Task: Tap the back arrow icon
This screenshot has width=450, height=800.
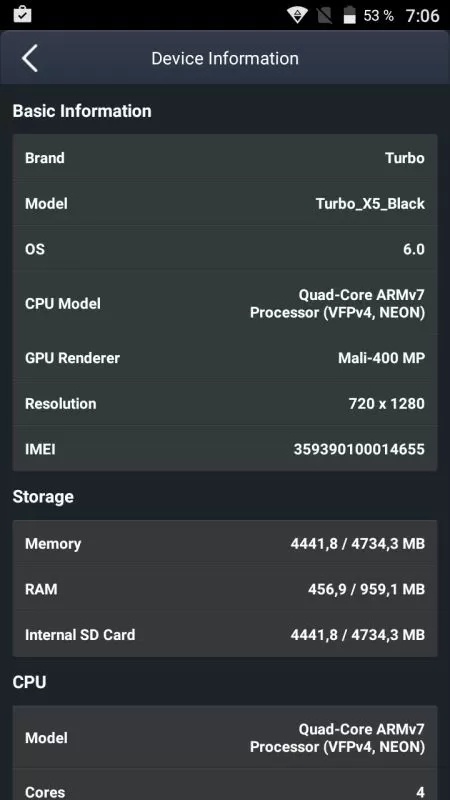Action: tap(30, 58)
